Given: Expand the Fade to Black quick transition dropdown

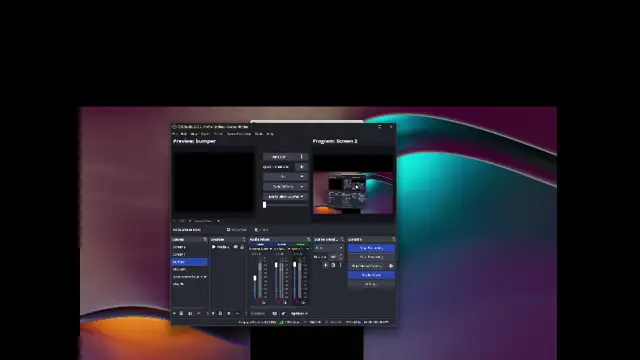Looking at the screenshot, I should (302, 196).
